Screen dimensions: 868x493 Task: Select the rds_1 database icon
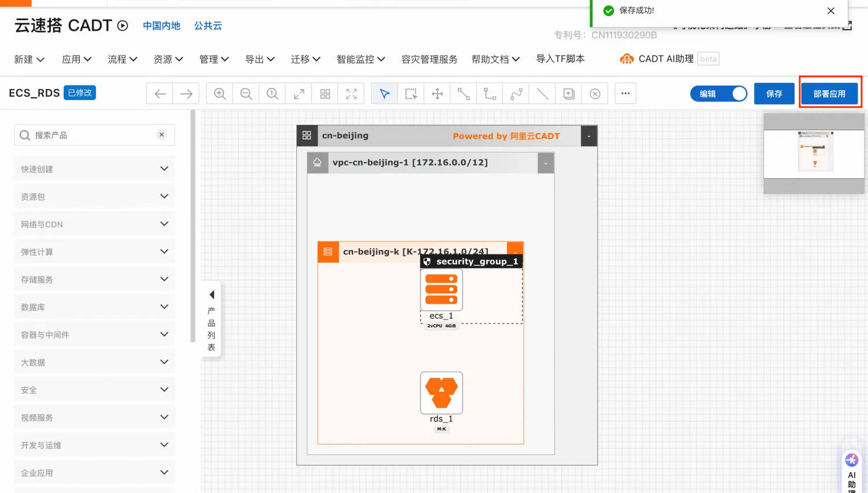coord(442,393)
